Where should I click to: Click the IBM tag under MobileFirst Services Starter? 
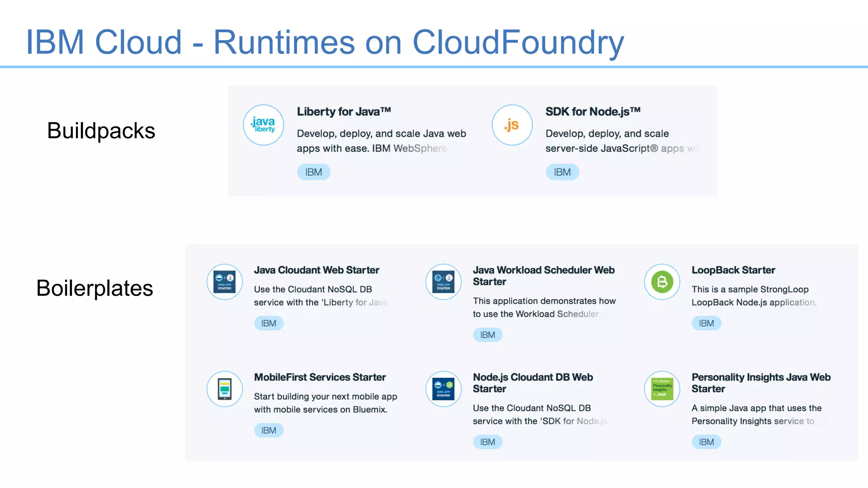tap(269, 430)
